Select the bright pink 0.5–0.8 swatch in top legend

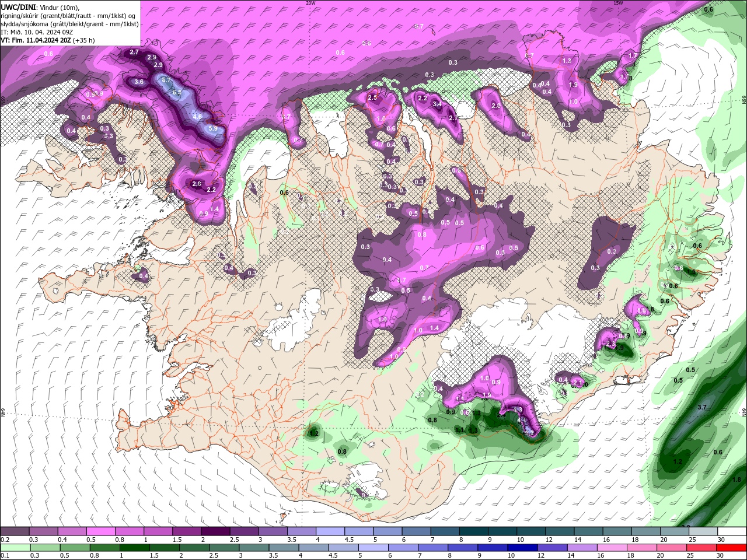[100, 531]
